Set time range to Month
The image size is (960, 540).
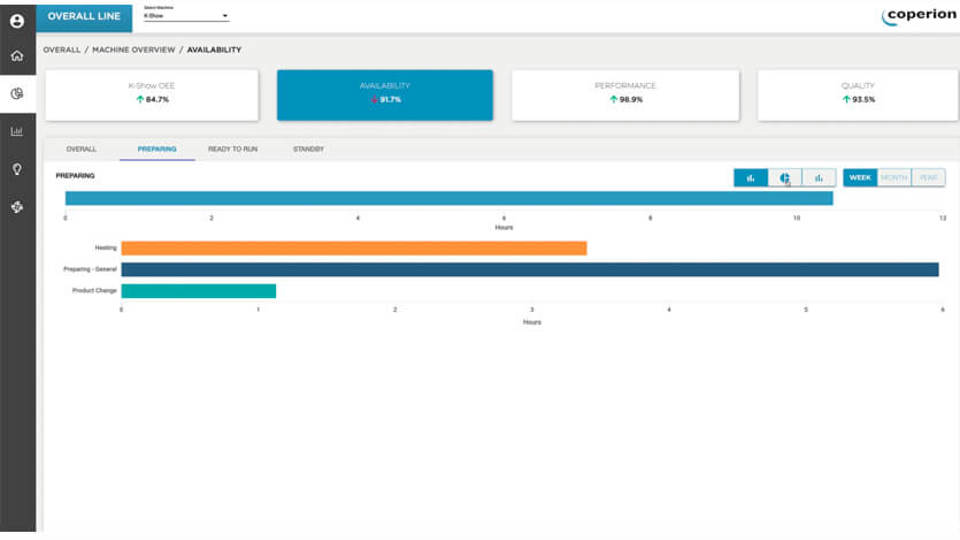[x=894, y=178]
